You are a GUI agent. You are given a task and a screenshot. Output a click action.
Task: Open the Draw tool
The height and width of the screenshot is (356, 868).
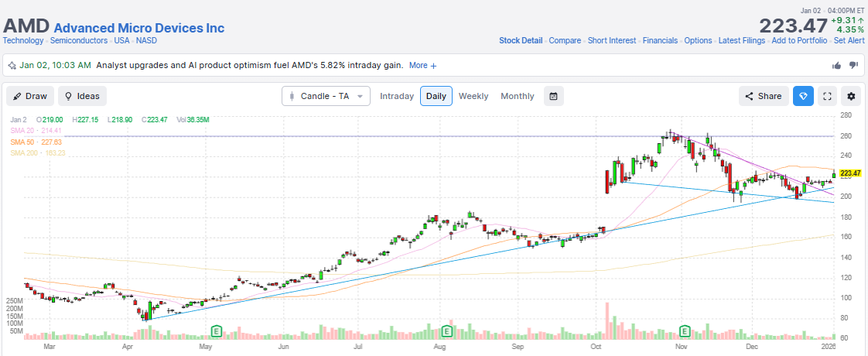[30, 96]
